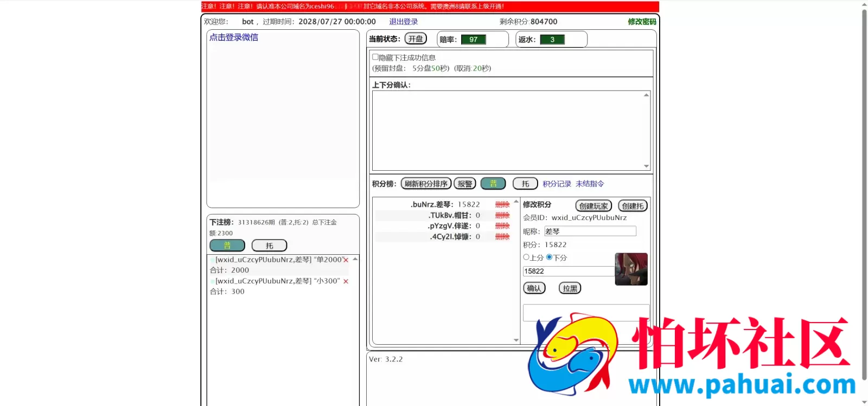Click the scoreboard list's up scroll arrow
The width and height of the screenshot is (868, 406).
[516, 202]
